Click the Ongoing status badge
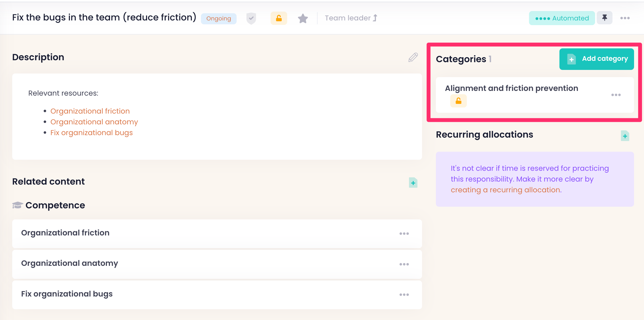Screen dimensions: 644x320 [218, 19]
